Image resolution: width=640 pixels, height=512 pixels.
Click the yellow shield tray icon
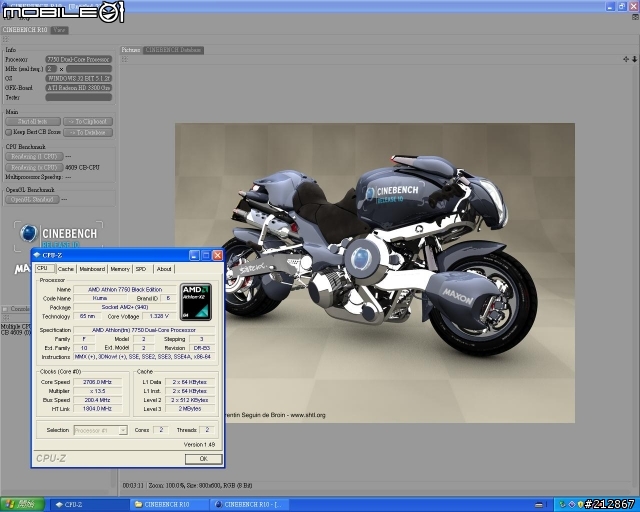pos(580,505)
